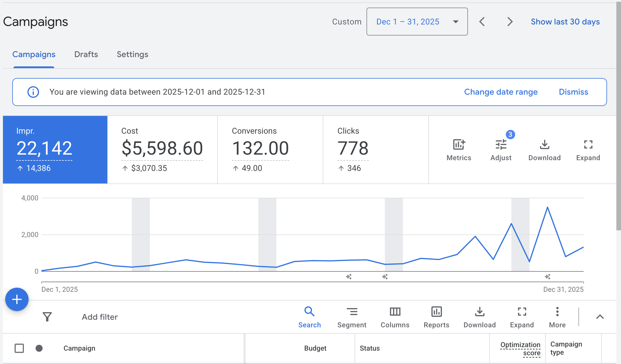Open the Columns selector
This screenshot has height=364, width=621.
click(395, 312)
